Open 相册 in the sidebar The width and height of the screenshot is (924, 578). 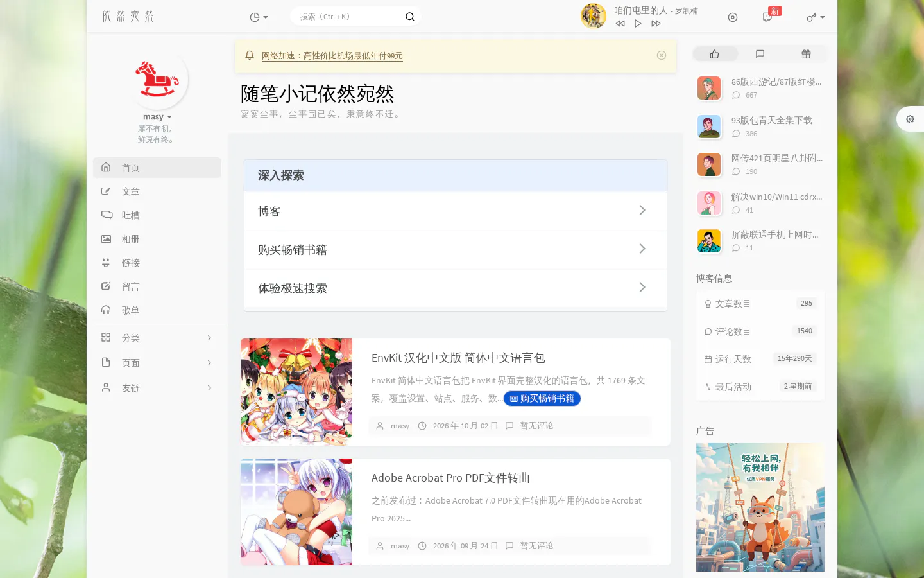(x=157, y=239)
